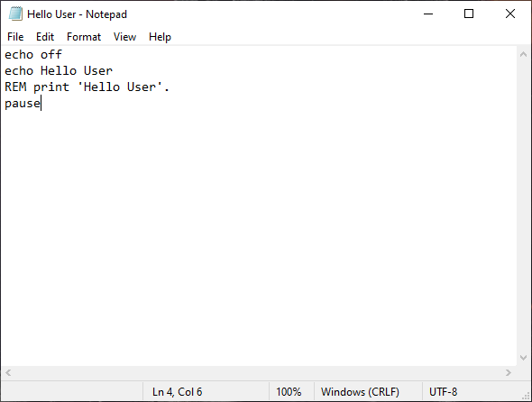Screen dimensions: 532x402
Task: Click the Notepad icon in title bar
Action: [15, 14]
